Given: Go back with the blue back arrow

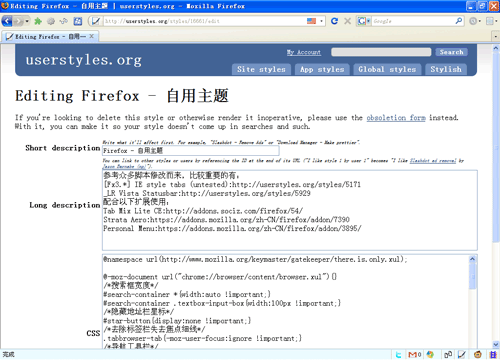Looking at the screenshot, I should coord(7,21).
